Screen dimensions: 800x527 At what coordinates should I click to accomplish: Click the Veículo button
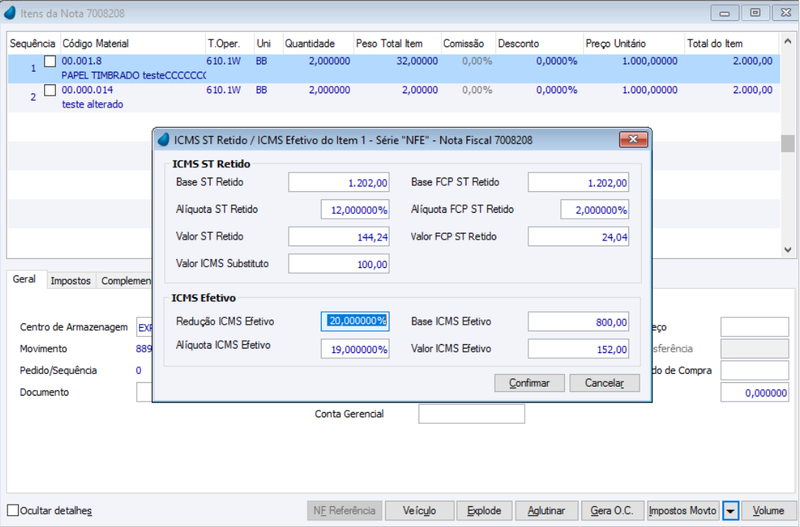(x=419, y=511)
